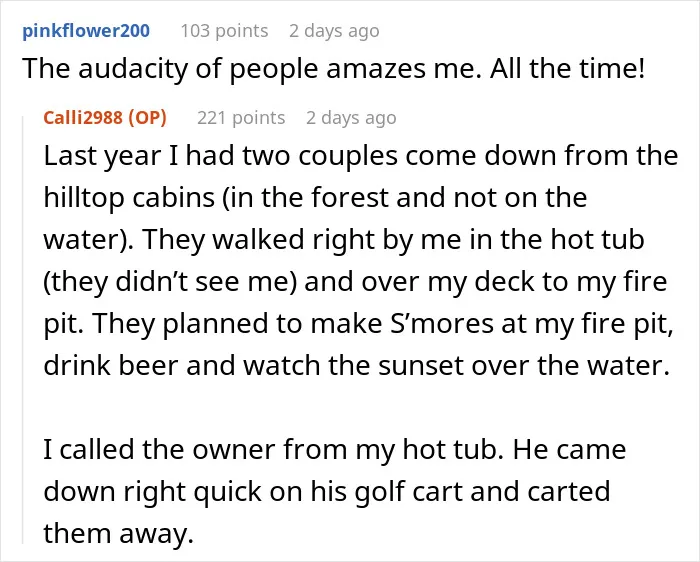Click the final line 'them away.'
700x562 pixels.
pos(118,534)
